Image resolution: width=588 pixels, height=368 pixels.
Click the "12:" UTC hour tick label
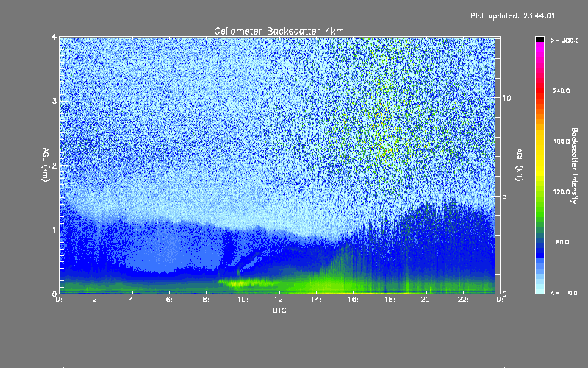[279, 300]
